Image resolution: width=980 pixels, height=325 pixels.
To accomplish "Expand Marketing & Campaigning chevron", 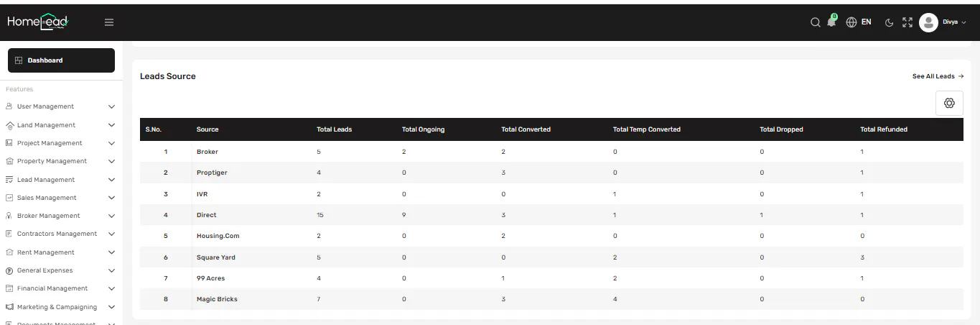I will pos(111,307).
